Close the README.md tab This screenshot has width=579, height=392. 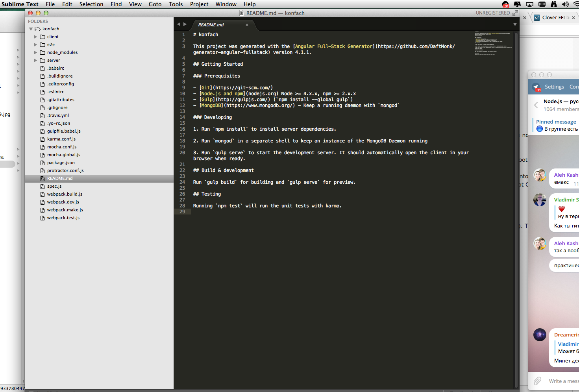click(247, 25)
